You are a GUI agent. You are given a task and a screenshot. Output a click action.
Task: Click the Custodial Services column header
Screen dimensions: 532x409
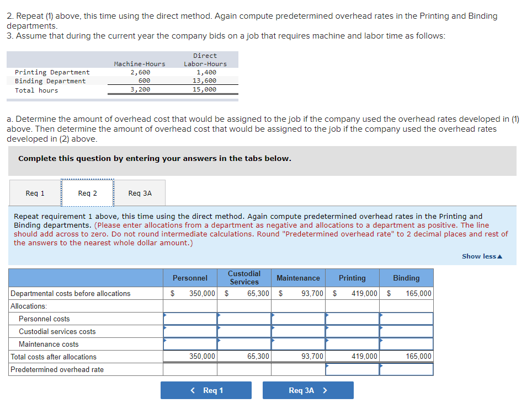click(x=244, y=278)
